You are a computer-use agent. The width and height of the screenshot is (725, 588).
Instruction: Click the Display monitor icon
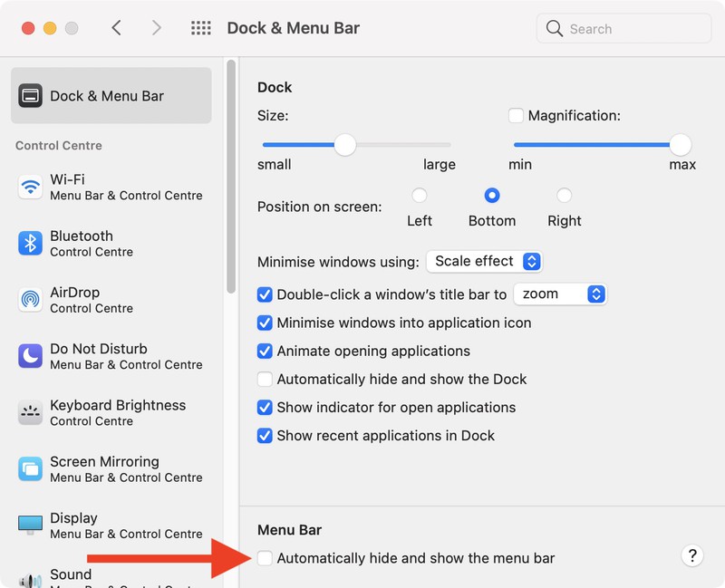(31, 525)
